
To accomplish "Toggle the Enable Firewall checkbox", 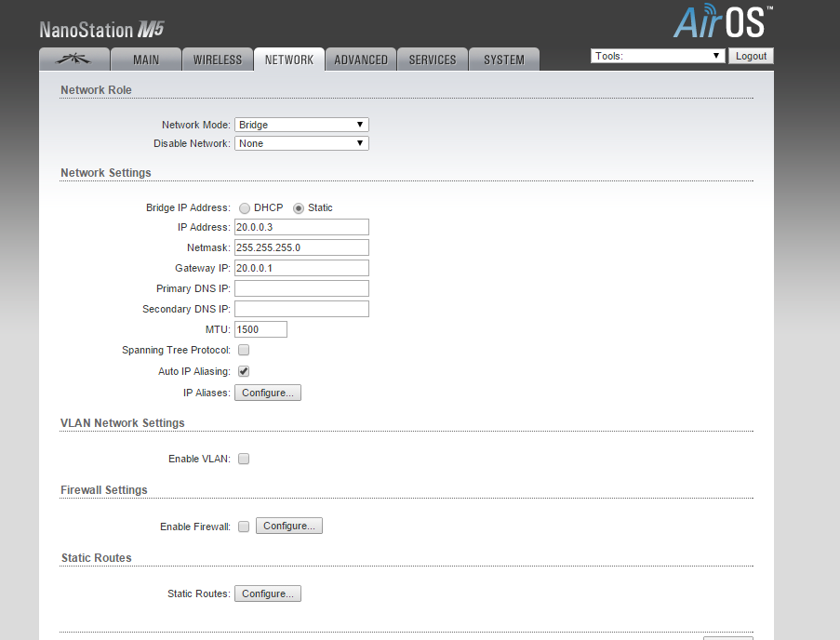I will point(244,527).
